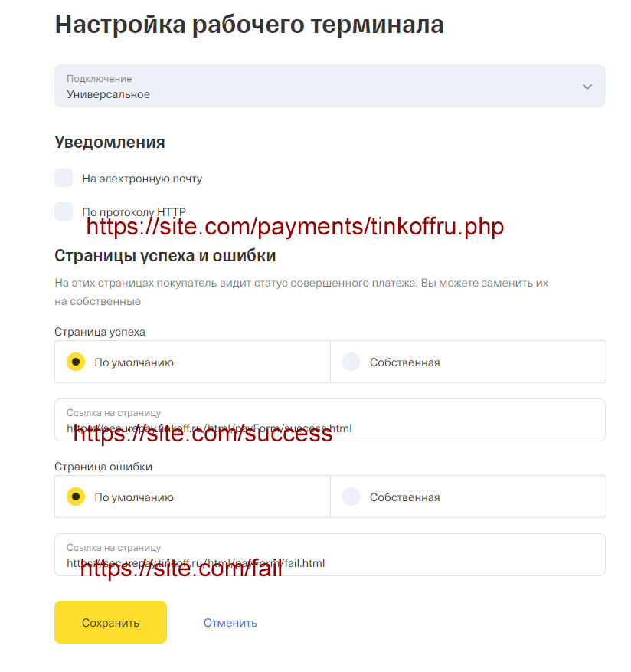Screen dimensions: 631x672
Task: Click the Настройка рабочего терминала heading
Action: (x=249, y=25)
